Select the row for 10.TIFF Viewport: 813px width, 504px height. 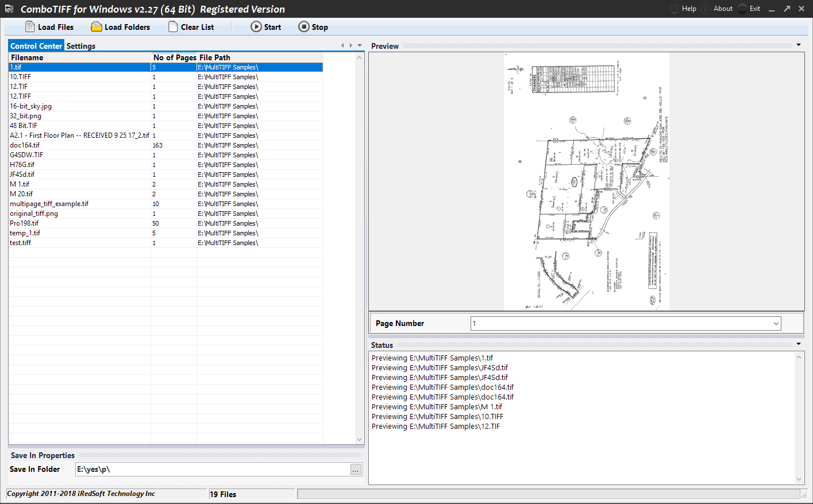click(165, 77)
